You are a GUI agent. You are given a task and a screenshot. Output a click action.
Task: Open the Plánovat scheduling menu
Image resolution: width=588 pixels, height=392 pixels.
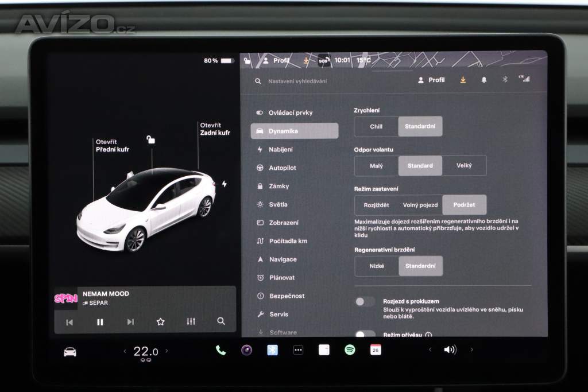click(x=276, y=278)
